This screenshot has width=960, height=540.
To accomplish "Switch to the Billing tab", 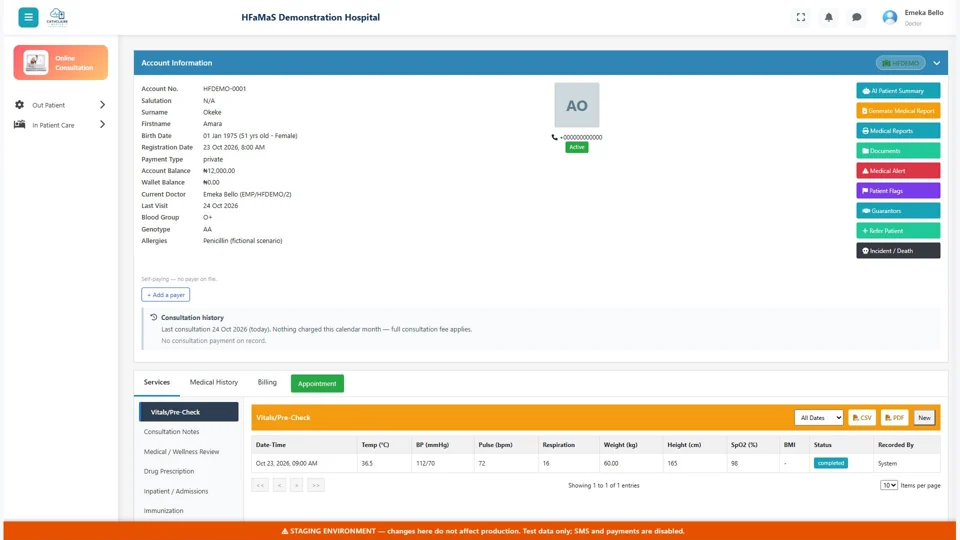I will 267,382.
